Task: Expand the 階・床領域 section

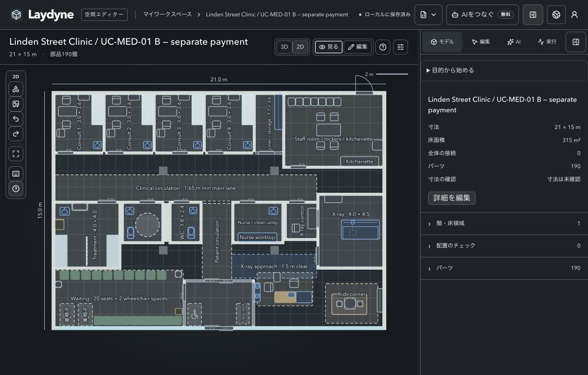Action: pyautogui.click(x=504, y=224)
